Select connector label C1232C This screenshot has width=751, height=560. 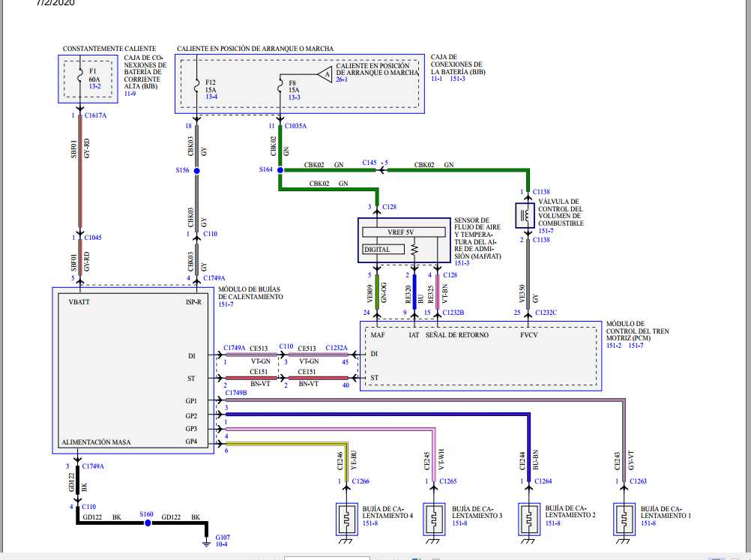(x=546, y=313)
